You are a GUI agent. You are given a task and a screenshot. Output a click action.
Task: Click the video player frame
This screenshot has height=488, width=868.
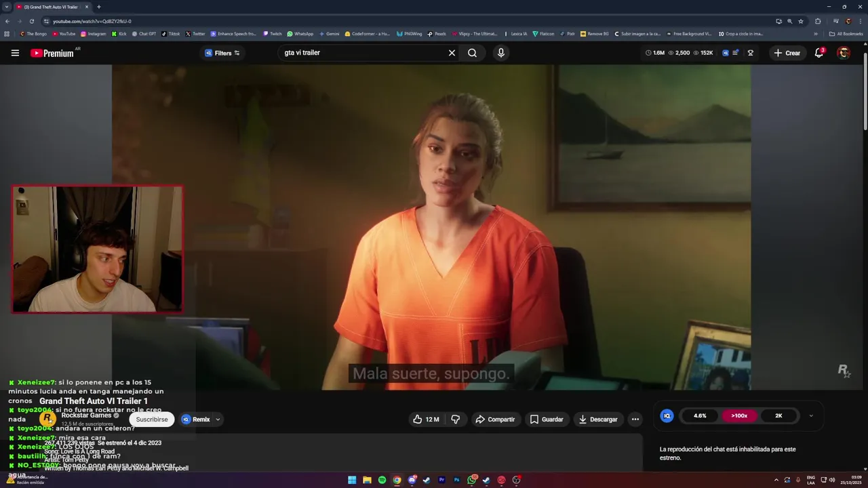[431, 227]
